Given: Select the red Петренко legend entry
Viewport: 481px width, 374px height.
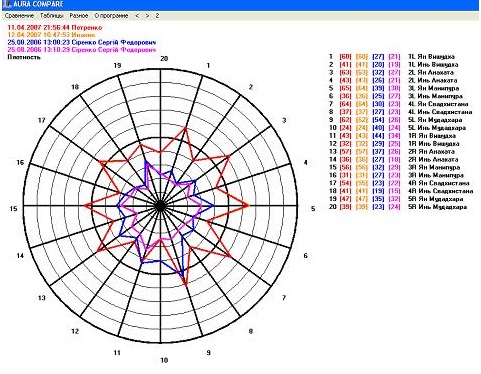Looking at the screenshot, I should tap(55, 28).
